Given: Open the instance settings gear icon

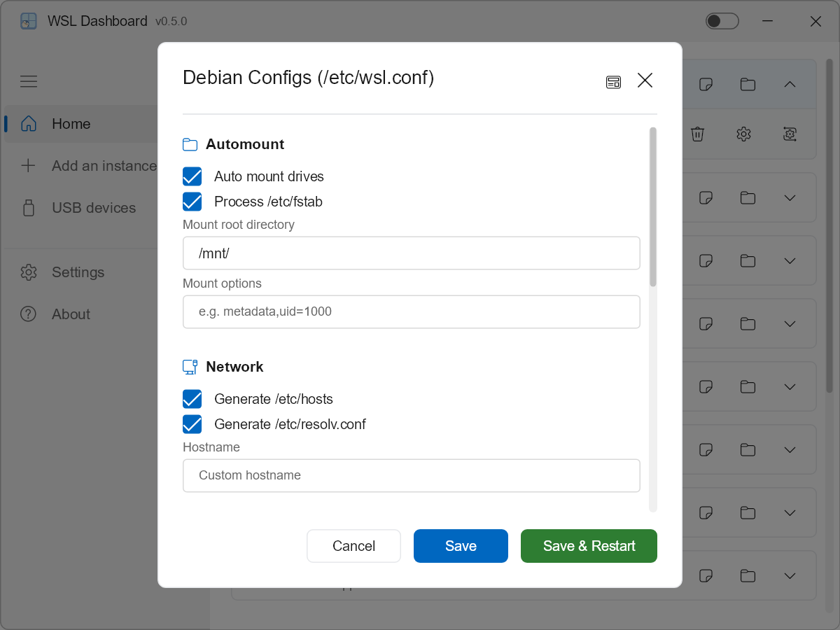Looking at the screenshot, I should pos(743,134).
